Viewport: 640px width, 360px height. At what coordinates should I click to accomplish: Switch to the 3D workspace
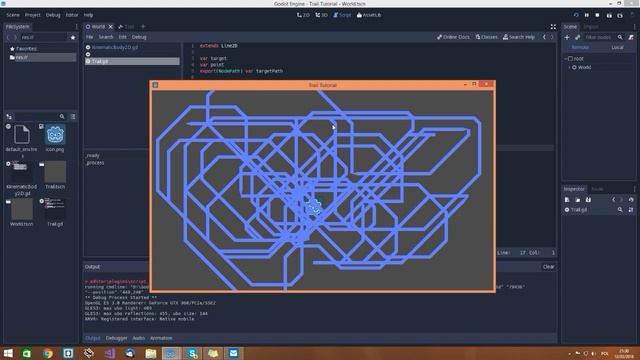tap(322, 15)
